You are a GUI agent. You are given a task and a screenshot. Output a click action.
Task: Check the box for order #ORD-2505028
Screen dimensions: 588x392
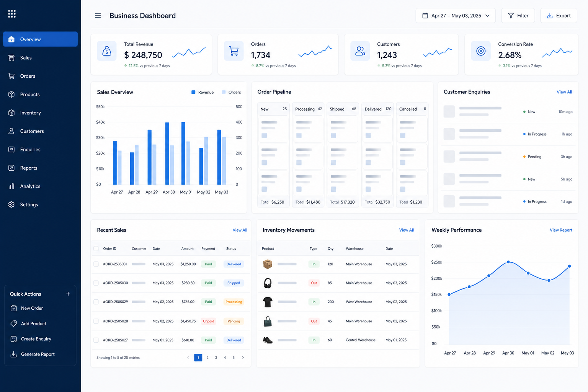click(96, 321)
